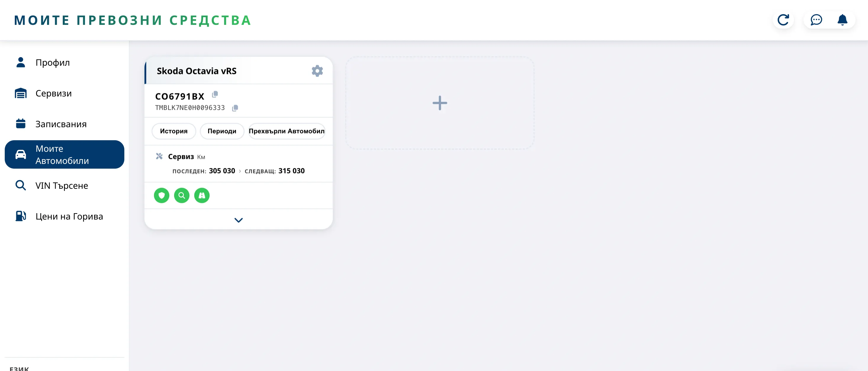868x371 pixels.
Task: Select Моите Автомобили sidebar item
Action: tap(64, 154)
